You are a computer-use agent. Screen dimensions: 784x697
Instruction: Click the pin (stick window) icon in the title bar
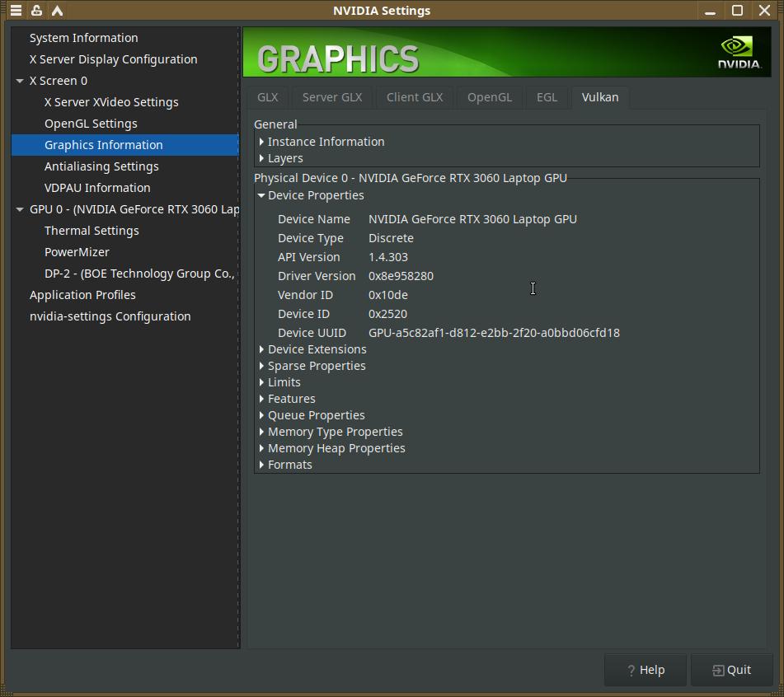coord(36,10)
